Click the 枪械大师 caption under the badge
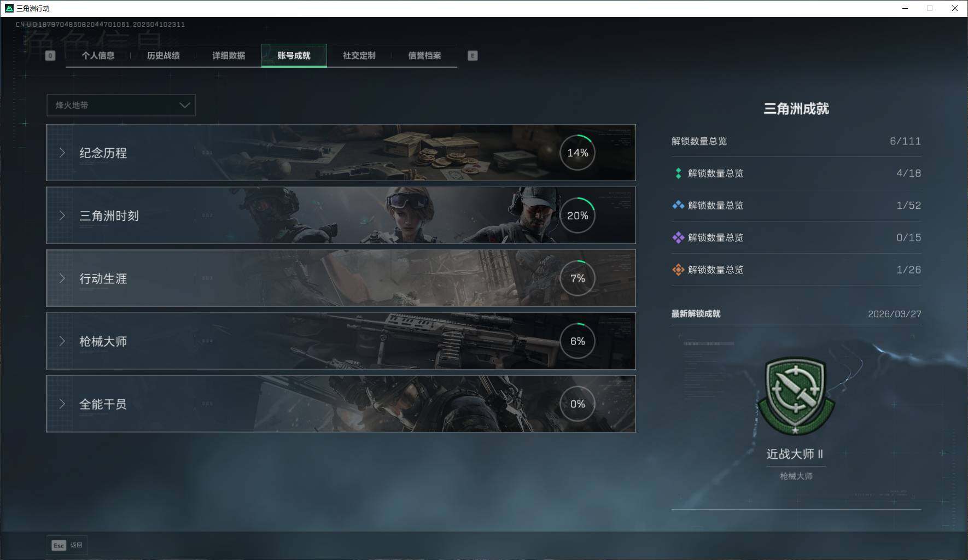Viewport: 968px width, 560px height. point(796,476)
